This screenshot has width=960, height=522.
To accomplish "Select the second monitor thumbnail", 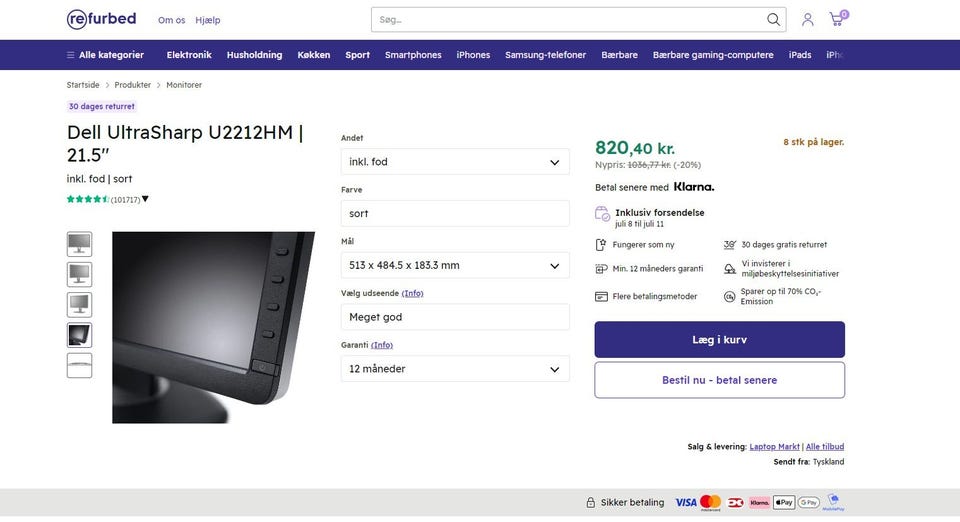I will [x=80, y=274].
